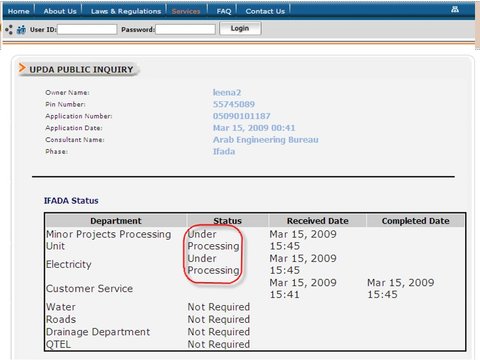
Task: Focus the Password input field
Action: [x=185, y=29]
